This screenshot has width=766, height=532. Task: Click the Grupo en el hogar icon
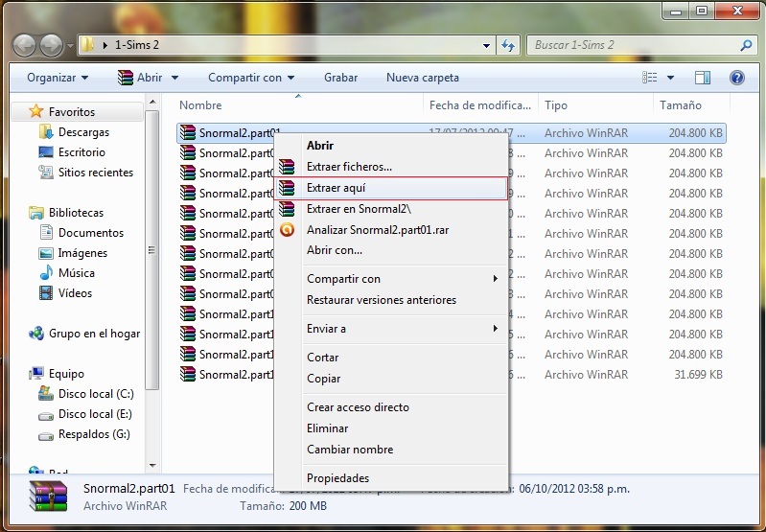point(36,334)
